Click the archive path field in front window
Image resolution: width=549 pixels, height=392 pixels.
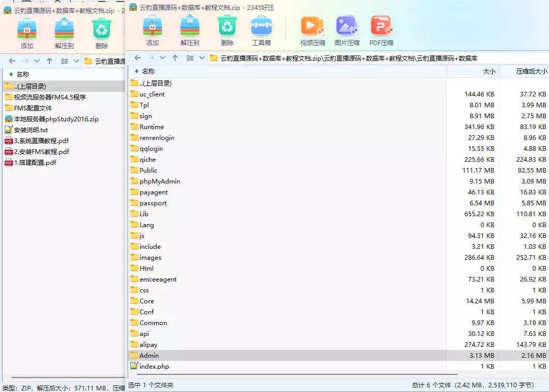378,58
